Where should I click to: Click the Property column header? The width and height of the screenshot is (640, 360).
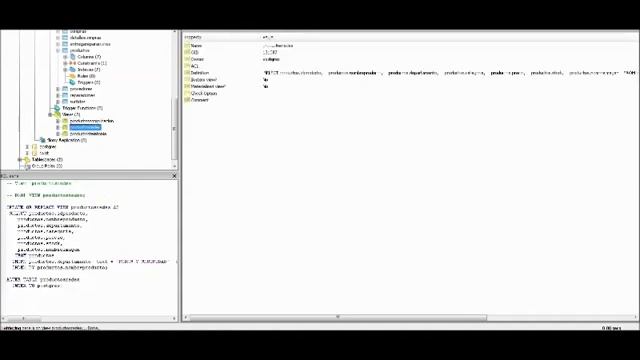(193, 38)
